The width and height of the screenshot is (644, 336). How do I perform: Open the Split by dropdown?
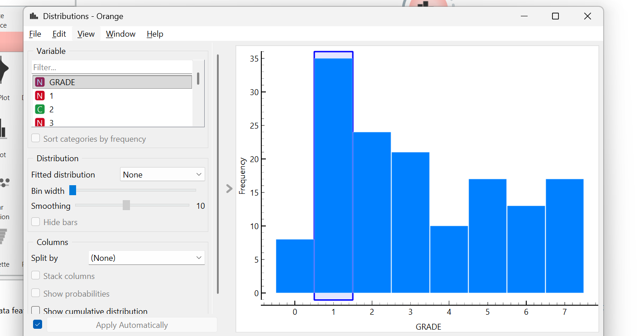147,258
